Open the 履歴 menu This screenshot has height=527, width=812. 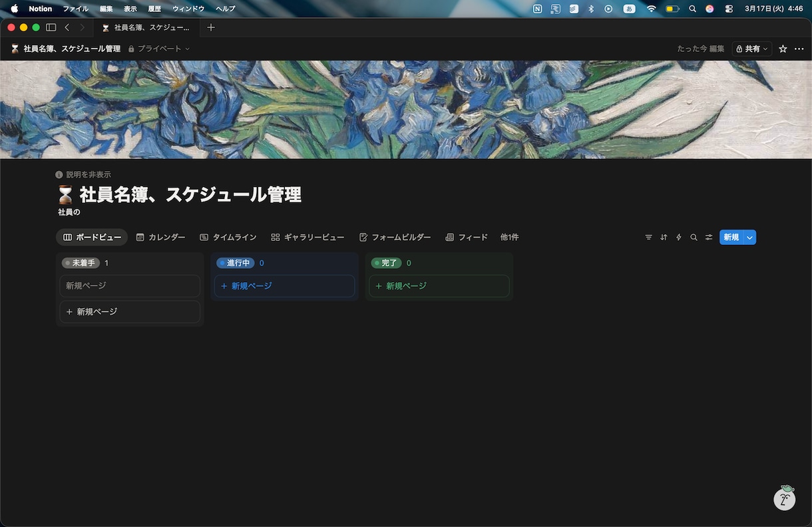click(154, 9)
